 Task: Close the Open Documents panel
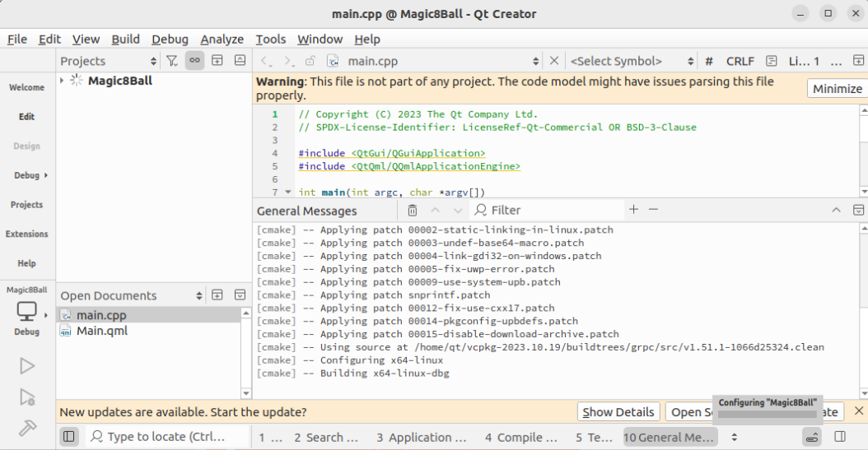[x=240, y=295]
